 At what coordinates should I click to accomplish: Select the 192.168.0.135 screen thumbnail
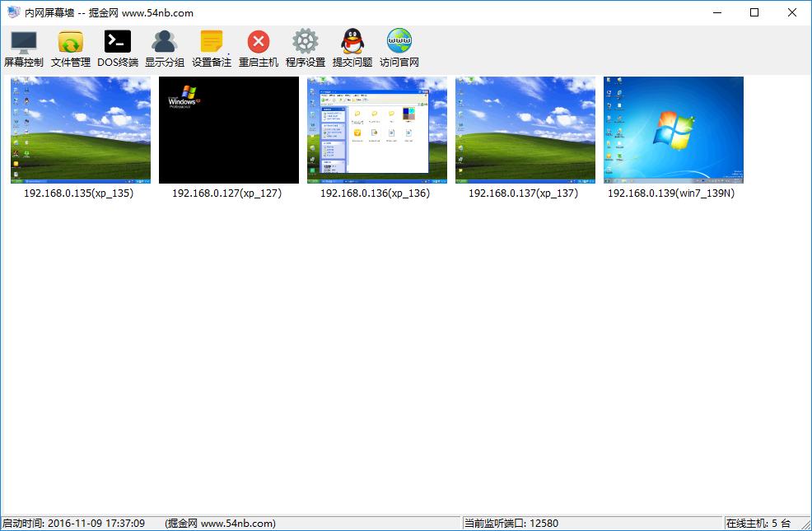tap(81, 130)
